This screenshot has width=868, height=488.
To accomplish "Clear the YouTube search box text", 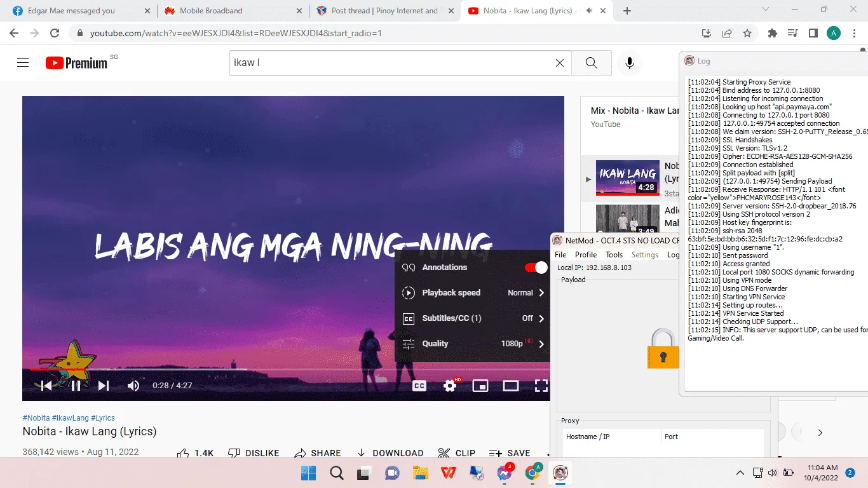I will [560, 63].
